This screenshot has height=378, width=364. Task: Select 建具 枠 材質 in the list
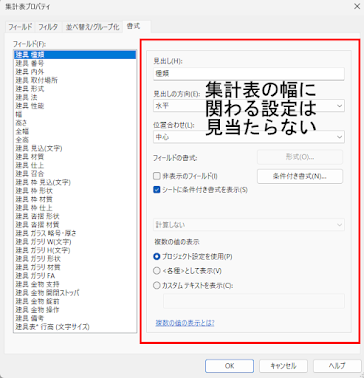pyautogui.click(x=75, y=199)
